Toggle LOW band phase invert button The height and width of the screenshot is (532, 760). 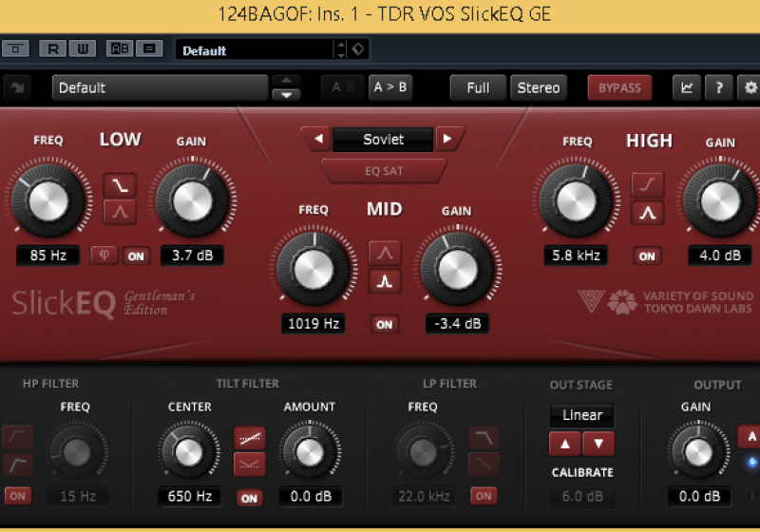click(x=104, y=256)
